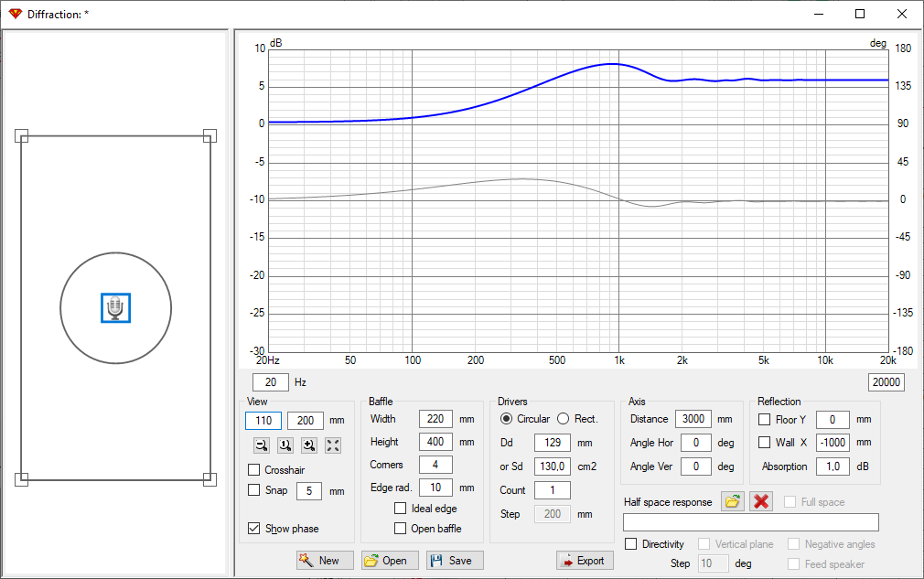Select the top-left baffle corner handle
Image resolution: width=924 pixels, height=579 pixels.
(x=21, y=136)
